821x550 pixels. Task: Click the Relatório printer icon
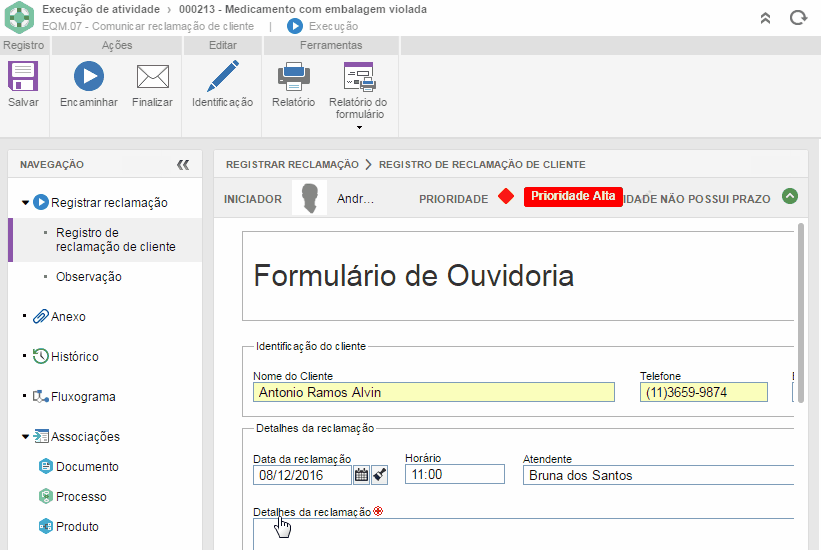click(x=293, y=78)
